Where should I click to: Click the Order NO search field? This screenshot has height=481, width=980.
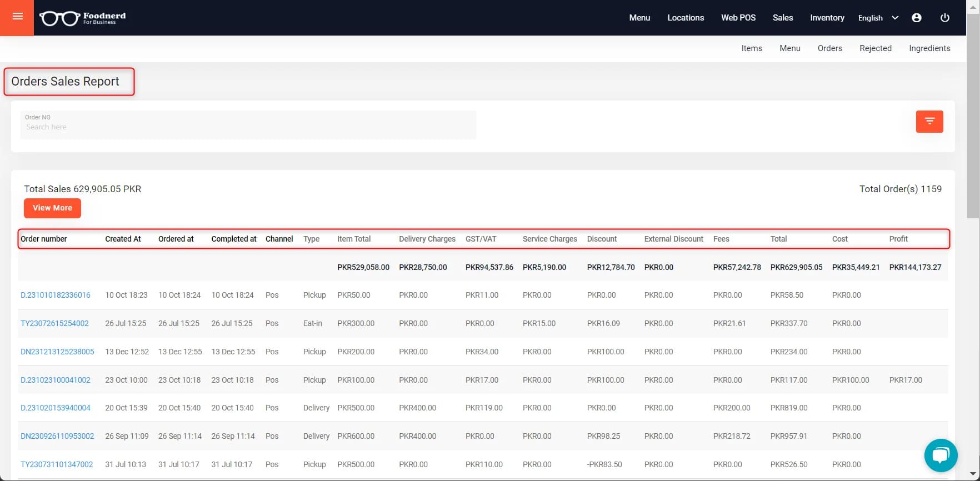point(248,125)
